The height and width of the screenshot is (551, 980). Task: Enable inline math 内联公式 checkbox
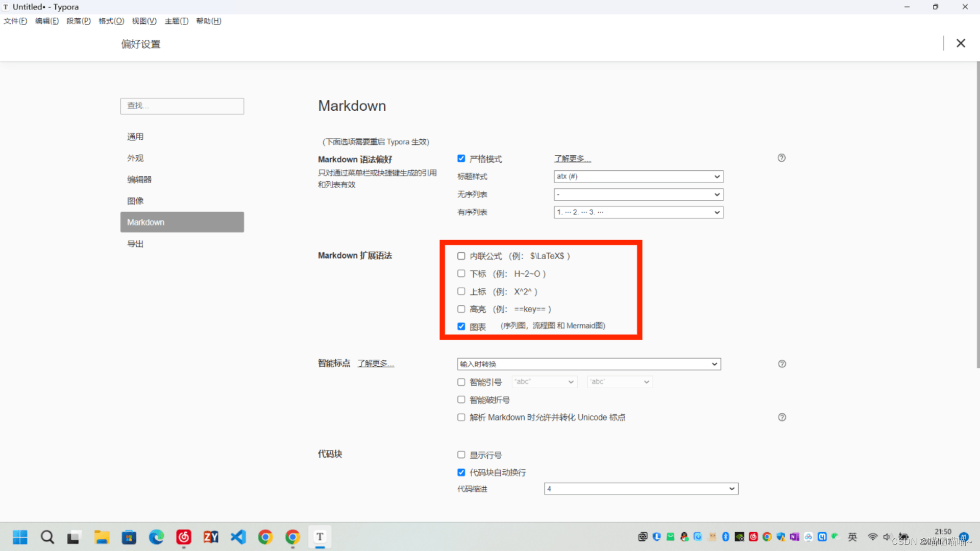coord(461,256)
